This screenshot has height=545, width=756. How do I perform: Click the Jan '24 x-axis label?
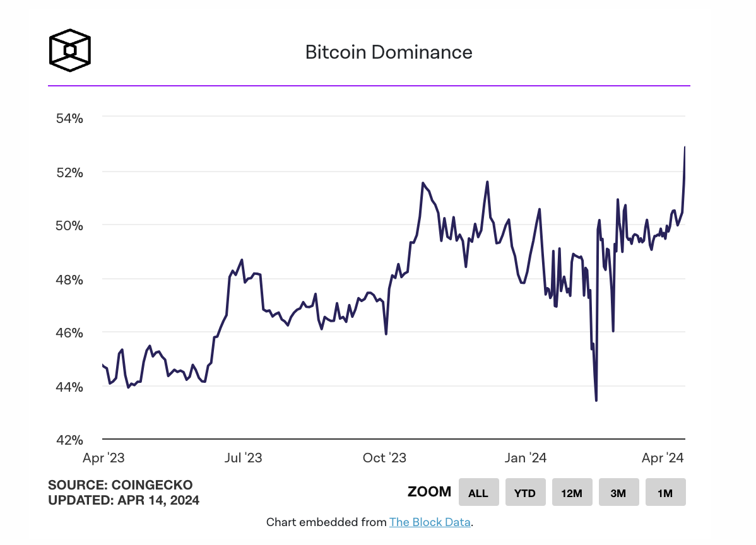tap(526, 459)
